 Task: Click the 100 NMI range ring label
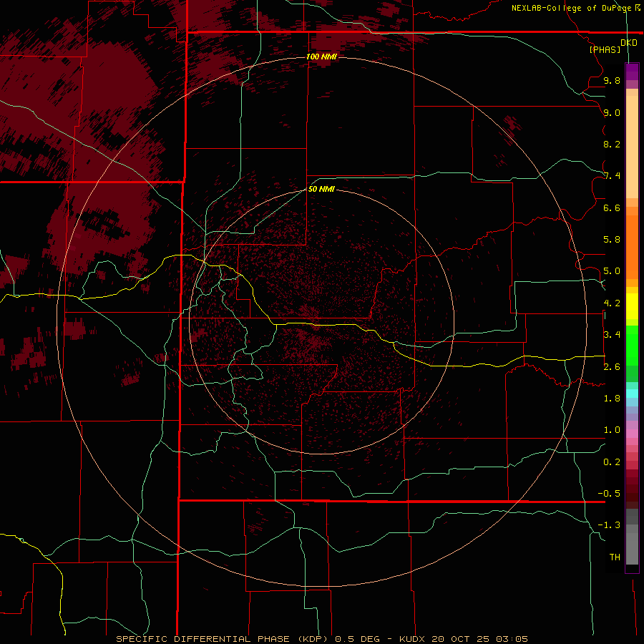pyautogui.click(x=321, y=57)
